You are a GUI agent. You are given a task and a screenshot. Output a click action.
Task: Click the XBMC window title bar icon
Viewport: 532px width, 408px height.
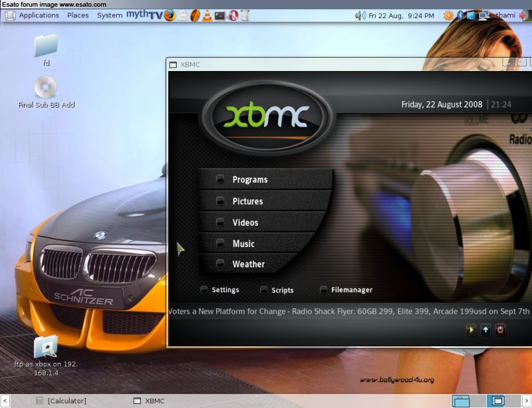pyautogui.click(x=173, y=64)
